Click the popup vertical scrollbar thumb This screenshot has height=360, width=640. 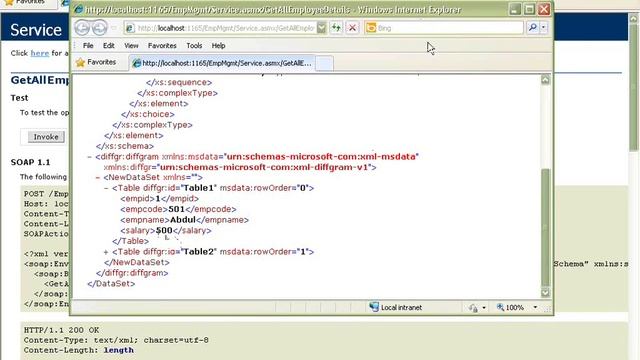pos(545,227)
